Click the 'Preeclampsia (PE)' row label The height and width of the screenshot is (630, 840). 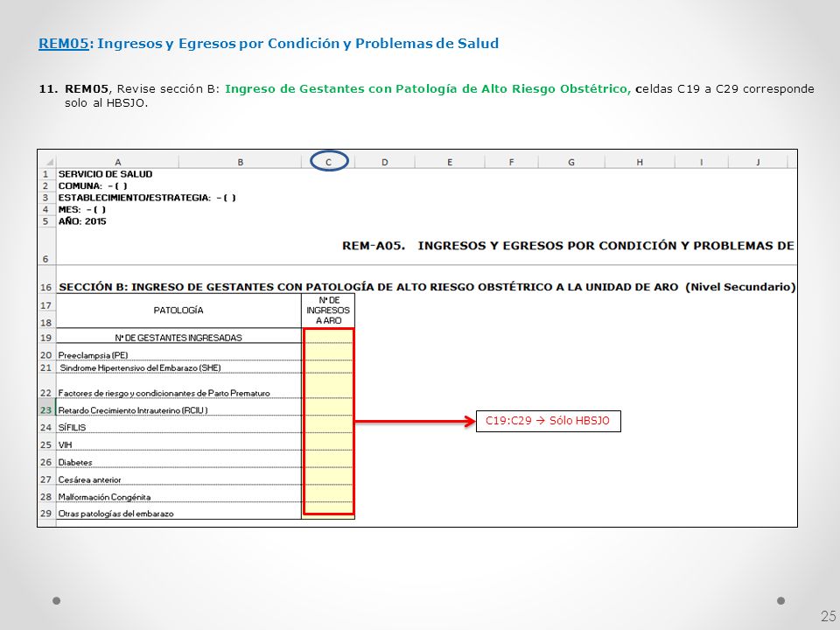click(x=93, y=355)
